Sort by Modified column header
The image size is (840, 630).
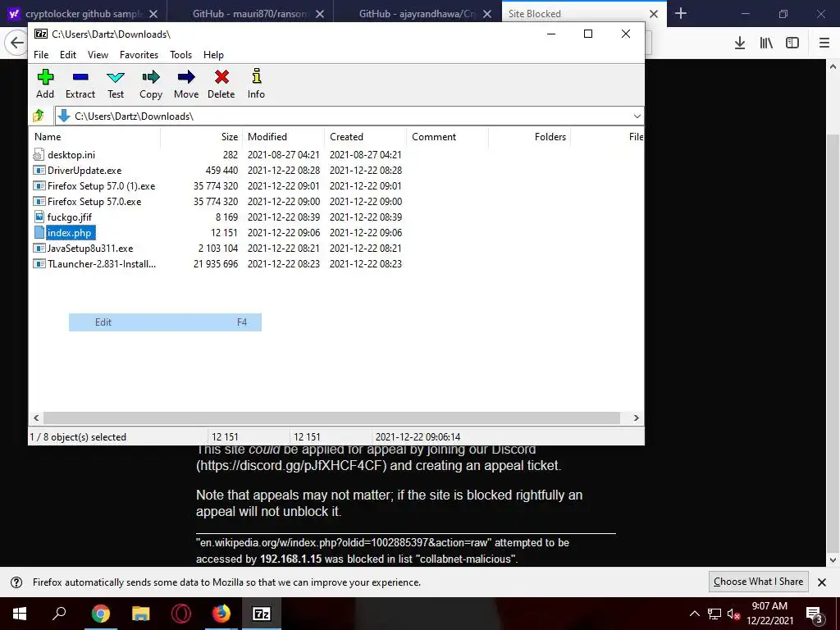(x=284, y=137)
